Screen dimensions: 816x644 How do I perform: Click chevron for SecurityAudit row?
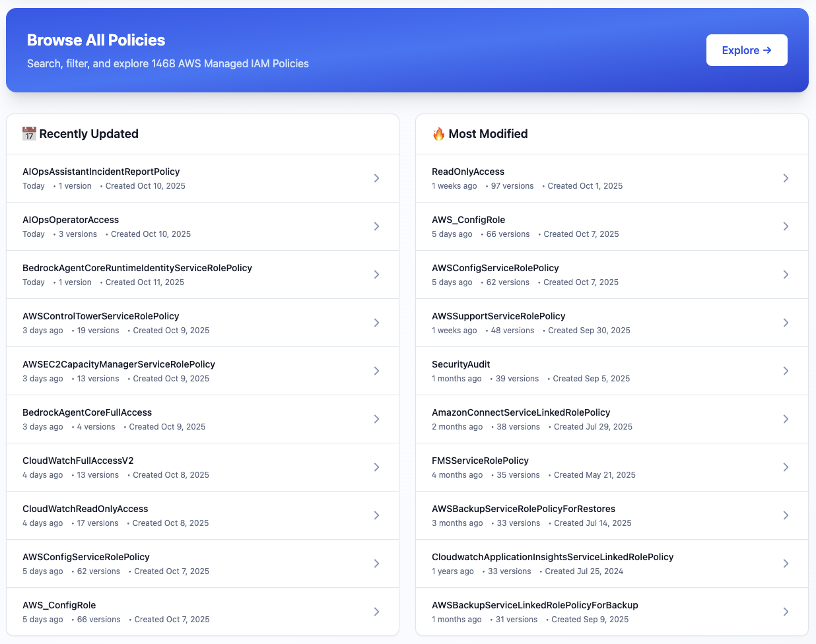pyautogui.click(x=786, y=371)
